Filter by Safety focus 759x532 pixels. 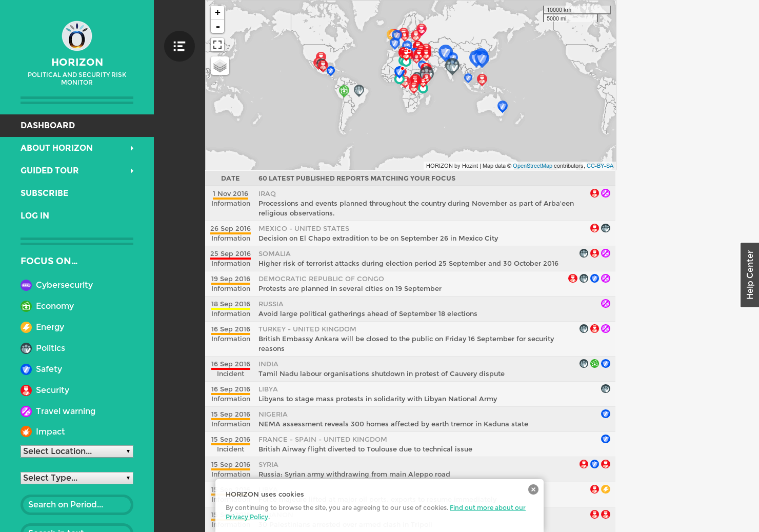49,369
